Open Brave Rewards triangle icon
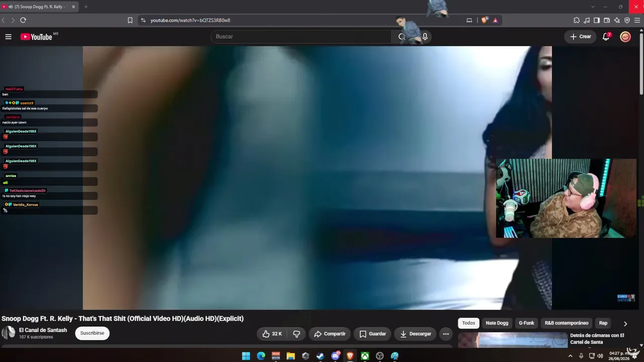644x362 pixels. tap(496, 20)
